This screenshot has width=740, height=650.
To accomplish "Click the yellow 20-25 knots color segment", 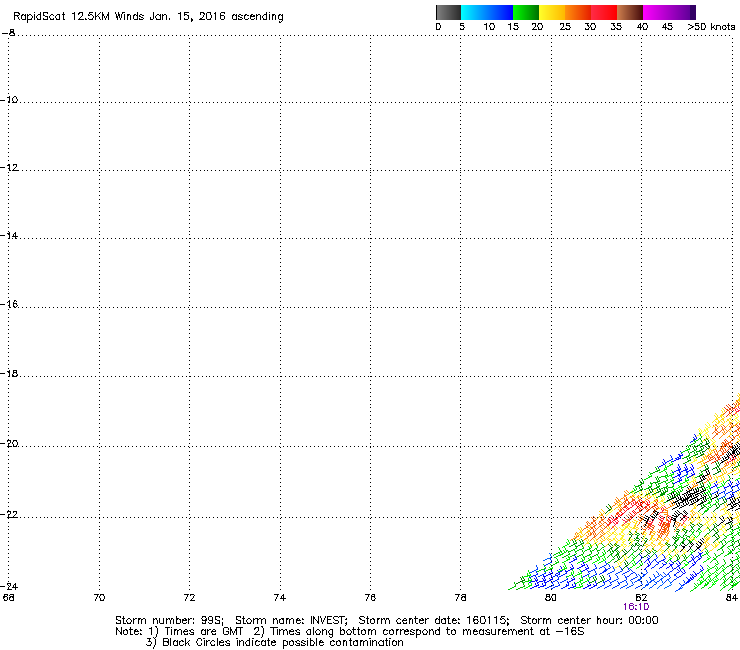I will coord(552,12).
